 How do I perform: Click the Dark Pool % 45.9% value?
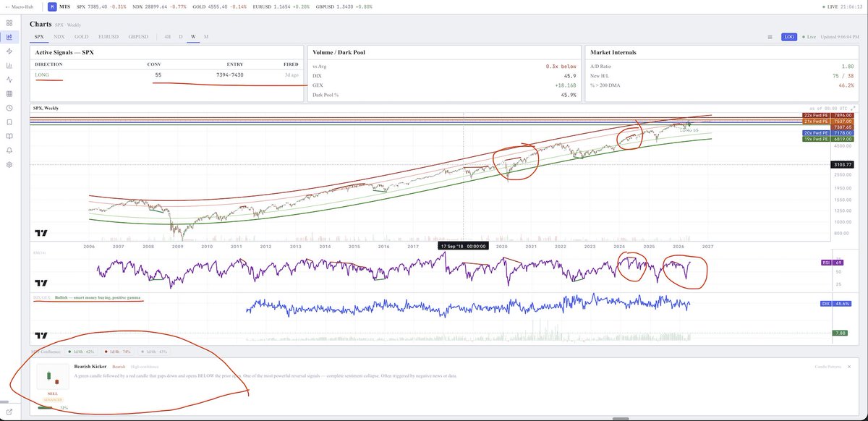pyautogui.click(x=569, y=95)
